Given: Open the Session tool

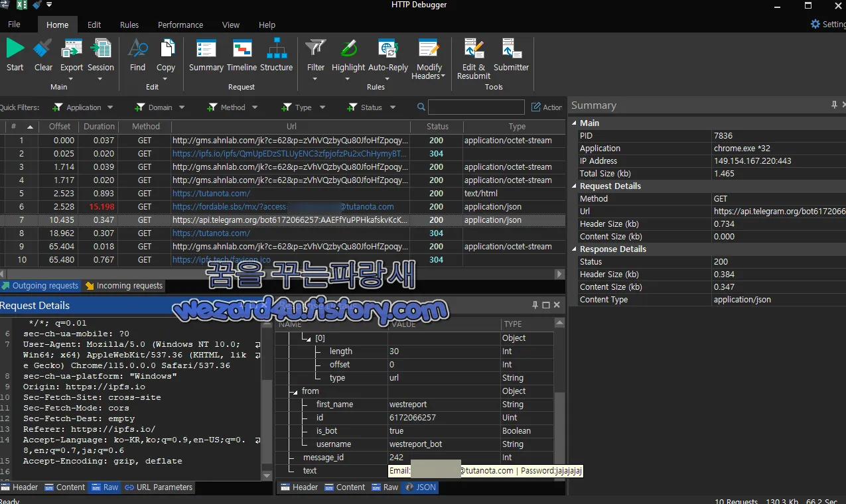Looking at the screenshot, I should 101,60.
